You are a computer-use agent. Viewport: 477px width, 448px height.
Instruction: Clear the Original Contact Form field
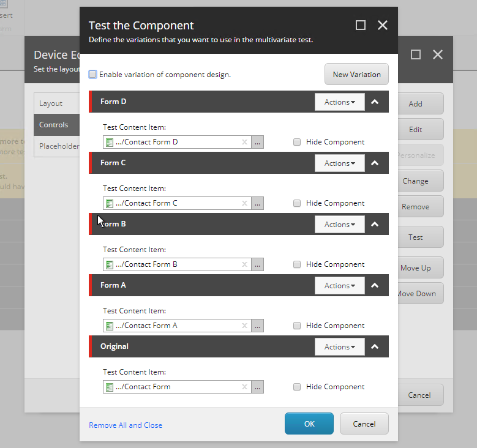click(x=244, y=387)
